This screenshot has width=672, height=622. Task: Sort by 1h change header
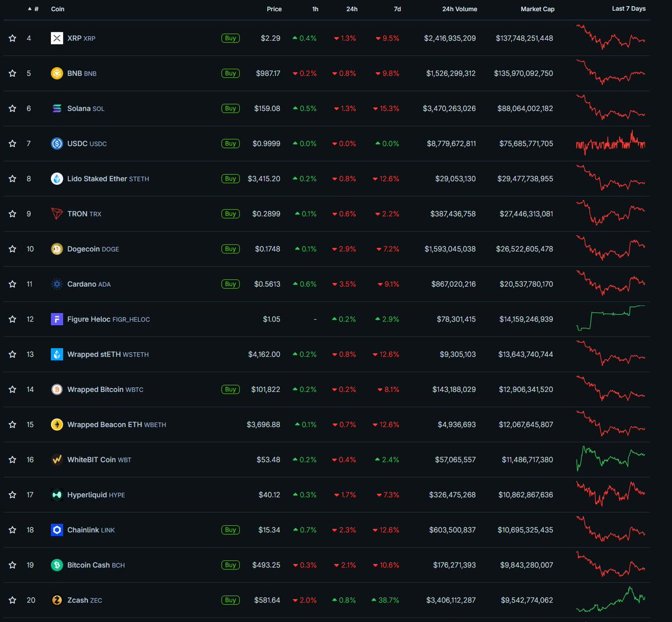click(x=315, y=9)
